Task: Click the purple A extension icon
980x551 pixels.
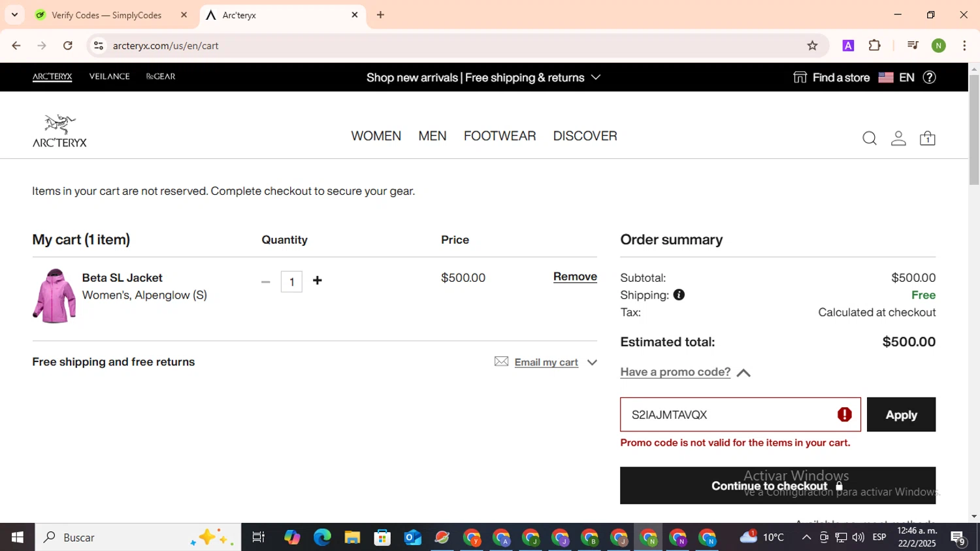Action: tap(848, 46)
